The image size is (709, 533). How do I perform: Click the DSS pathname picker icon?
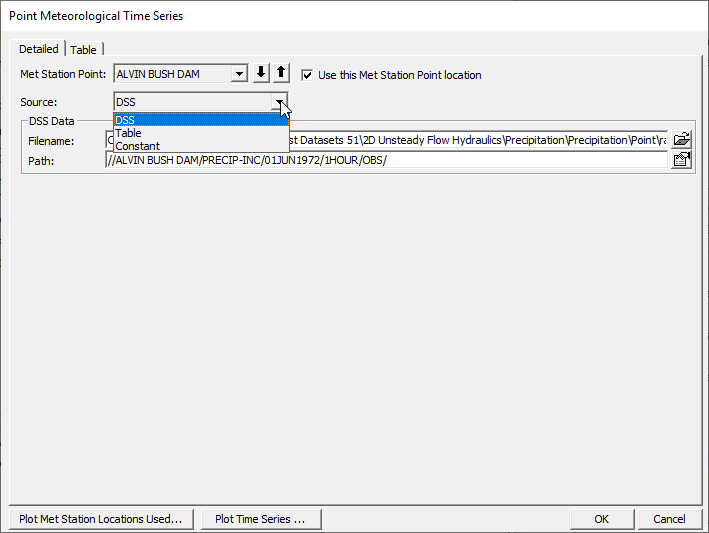681,160
